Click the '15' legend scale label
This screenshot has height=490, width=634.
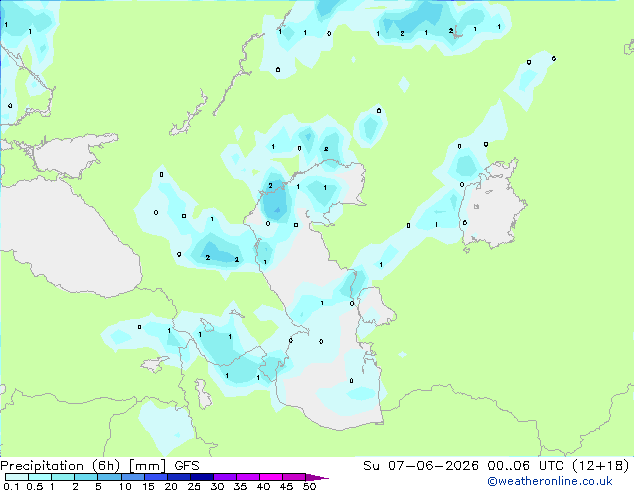pos(148,486)
